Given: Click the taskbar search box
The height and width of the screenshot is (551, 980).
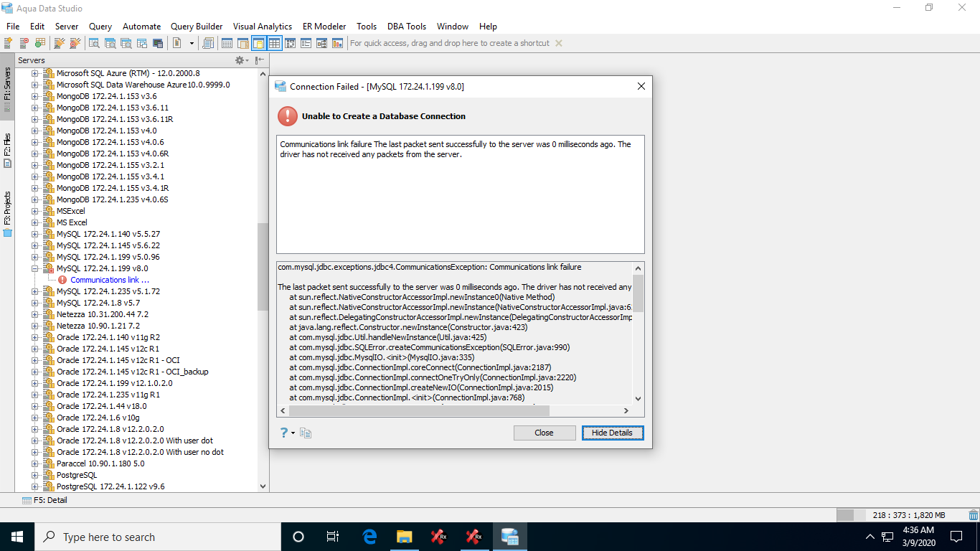Looking at the screenshot, I should point(158,537).
